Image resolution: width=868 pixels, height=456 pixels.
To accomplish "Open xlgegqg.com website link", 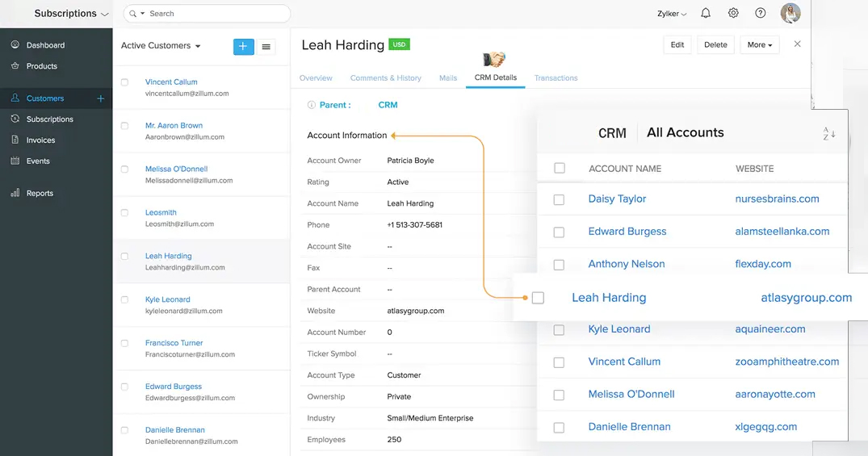I will tap(766, 427).
